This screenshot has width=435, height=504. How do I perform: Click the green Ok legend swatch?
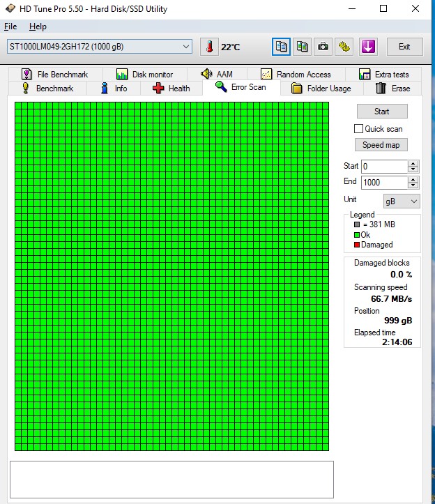pyautogui.click(x=357, y=235)
